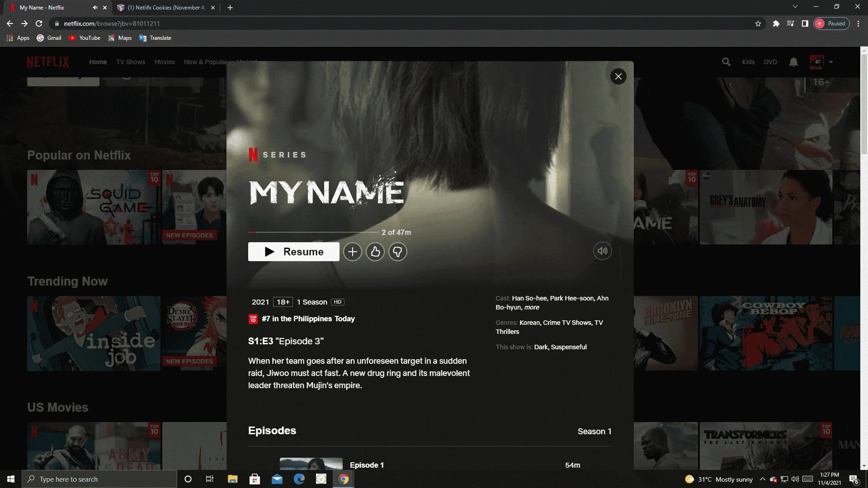Open Apps bookmarks shortcut

tap(18, 38)
